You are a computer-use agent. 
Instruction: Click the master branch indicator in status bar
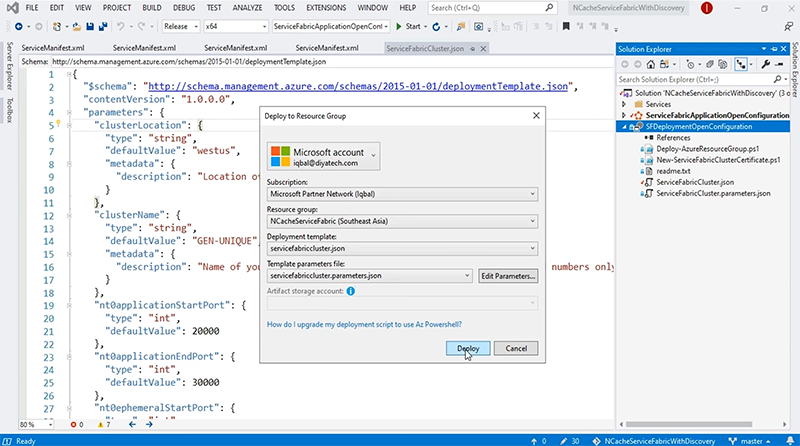pyautogui.click(x=749, y=441)
